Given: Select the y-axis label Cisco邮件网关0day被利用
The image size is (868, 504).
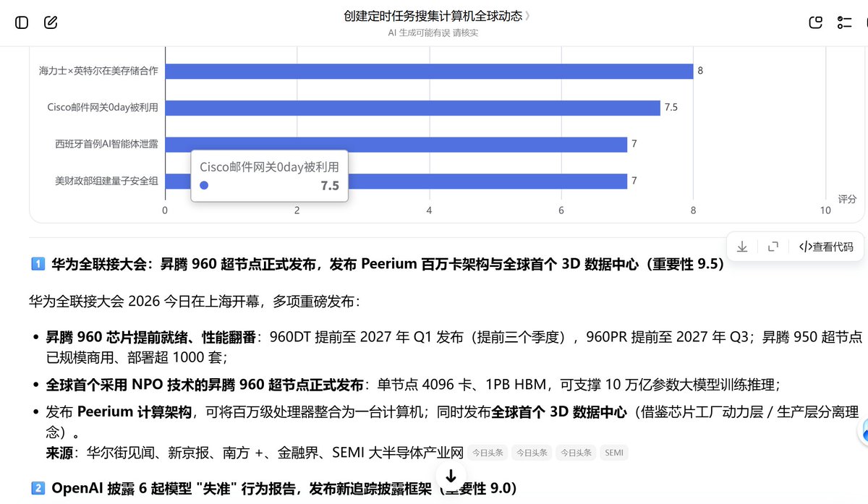Looking at the screenshot, I should pyautogui.click(x=103, y=108).
